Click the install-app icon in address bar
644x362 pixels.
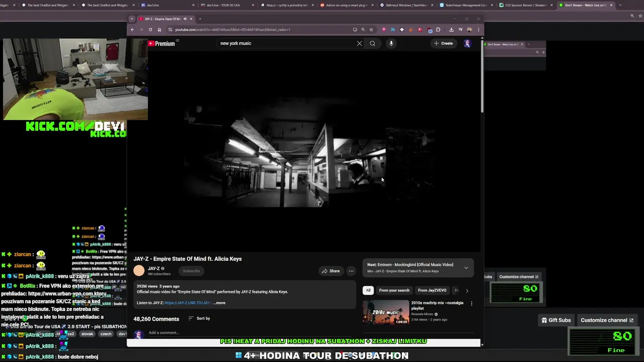pyautogui.click(x=355, y=30)
